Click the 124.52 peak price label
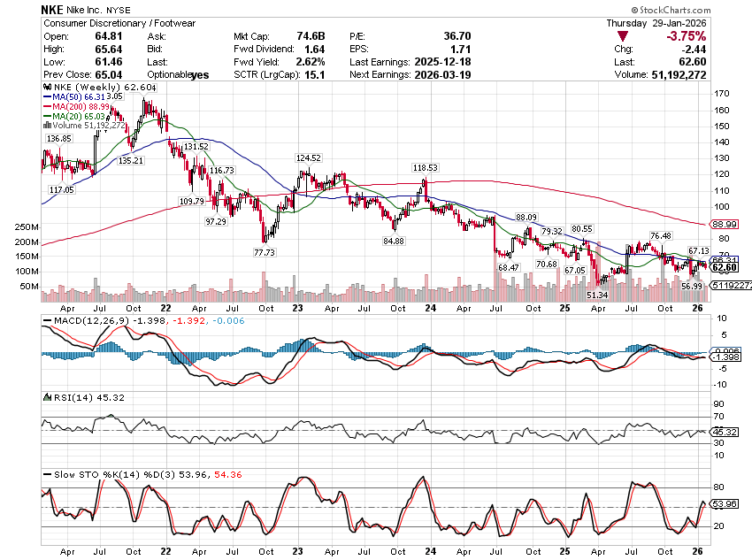Screen dimensions: 752x560 tap(309, 157)
